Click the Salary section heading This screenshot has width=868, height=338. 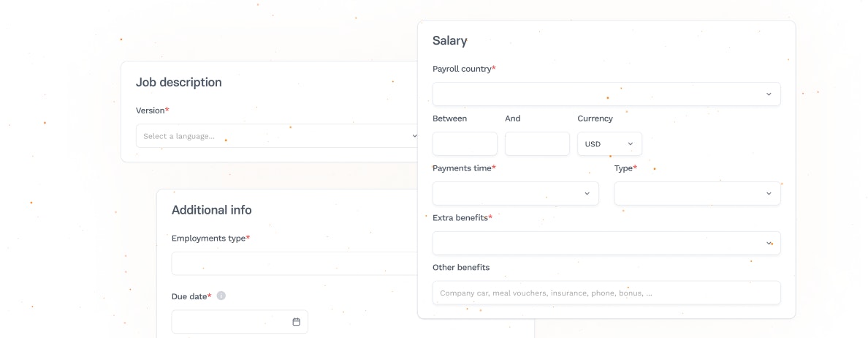[x=450, y=41]
